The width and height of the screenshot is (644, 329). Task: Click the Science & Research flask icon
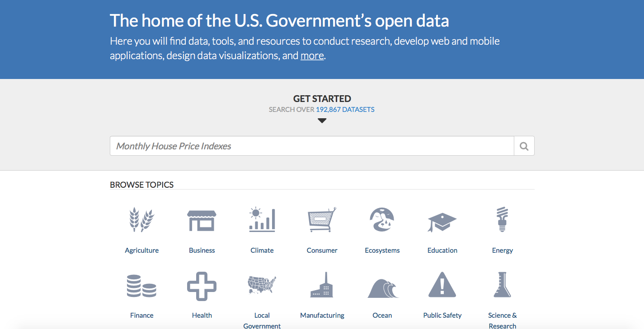click(502, 285)
